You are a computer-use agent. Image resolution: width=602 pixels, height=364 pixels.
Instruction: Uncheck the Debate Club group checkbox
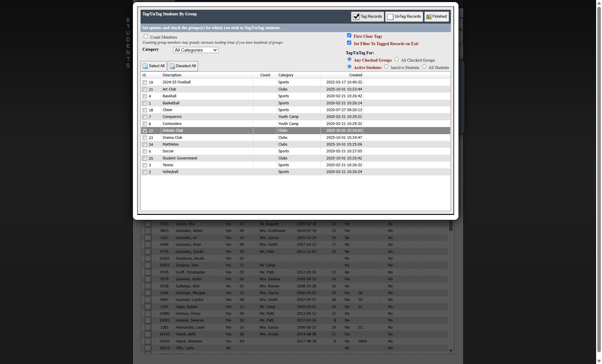[145, 131]
